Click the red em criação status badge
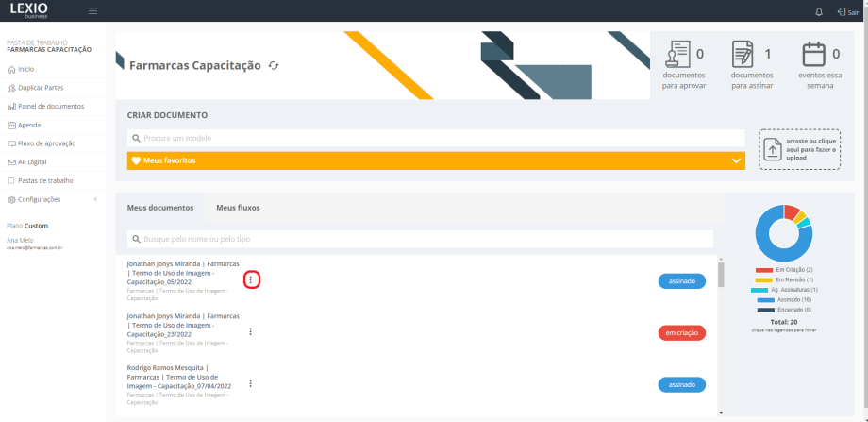 681,332
